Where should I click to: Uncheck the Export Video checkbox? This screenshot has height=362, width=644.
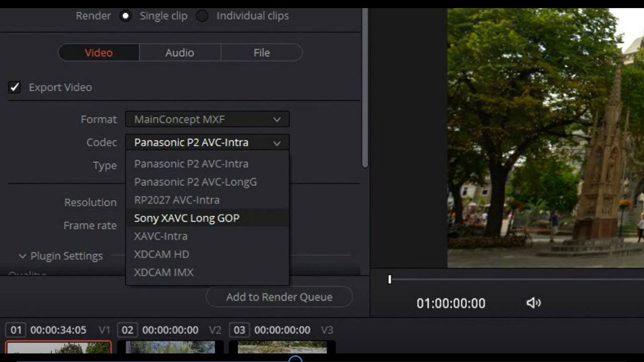tap(15, 87)
